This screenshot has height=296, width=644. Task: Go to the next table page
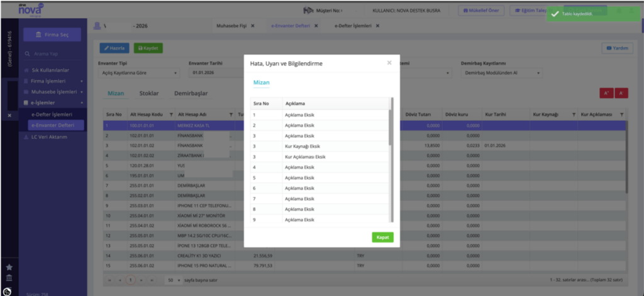[x=141, y=280]
